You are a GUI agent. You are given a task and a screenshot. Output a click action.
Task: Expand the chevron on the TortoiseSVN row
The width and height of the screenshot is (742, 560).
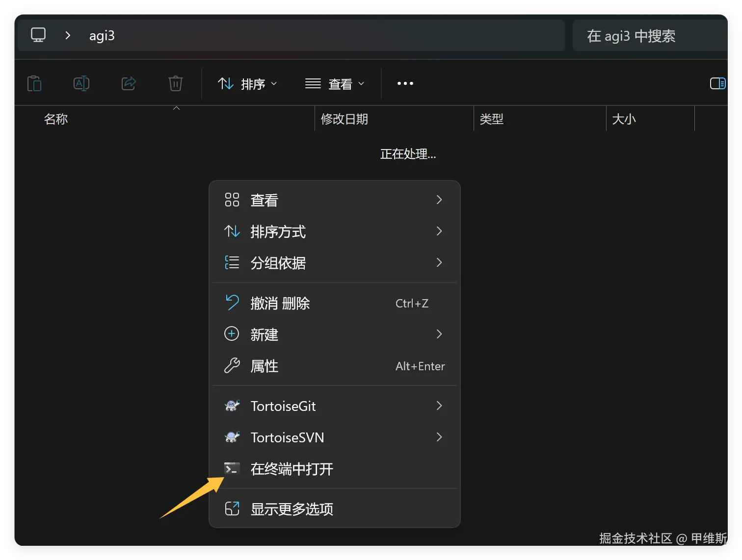(x=439, y=437)
